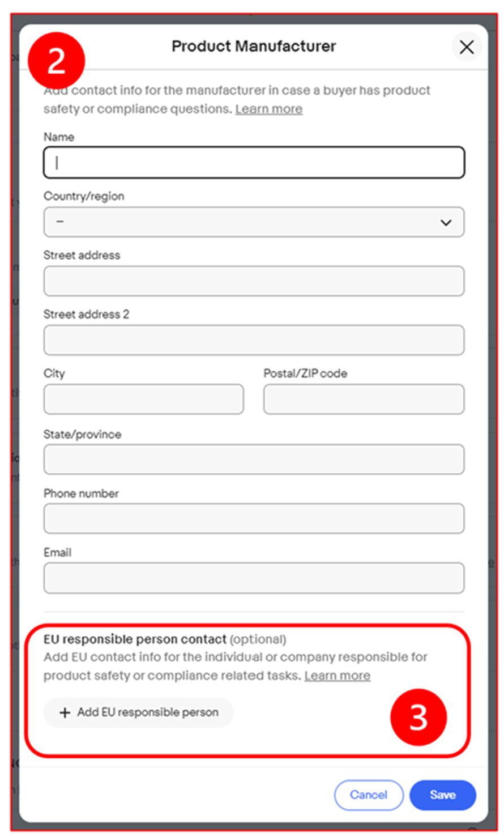Click the Product Manufacturer dialog title
Viewport: 504px width, 836px height.
pos(254,46)
